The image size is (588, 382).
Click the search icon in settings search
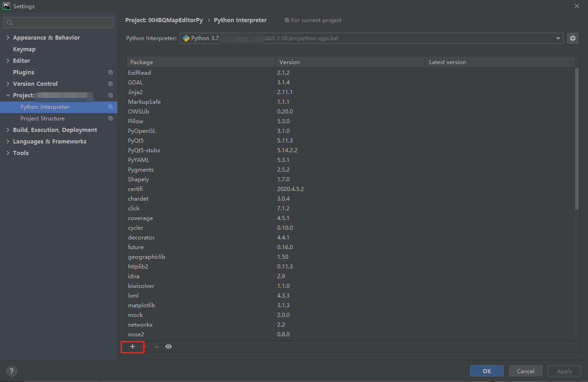[10, 23]
